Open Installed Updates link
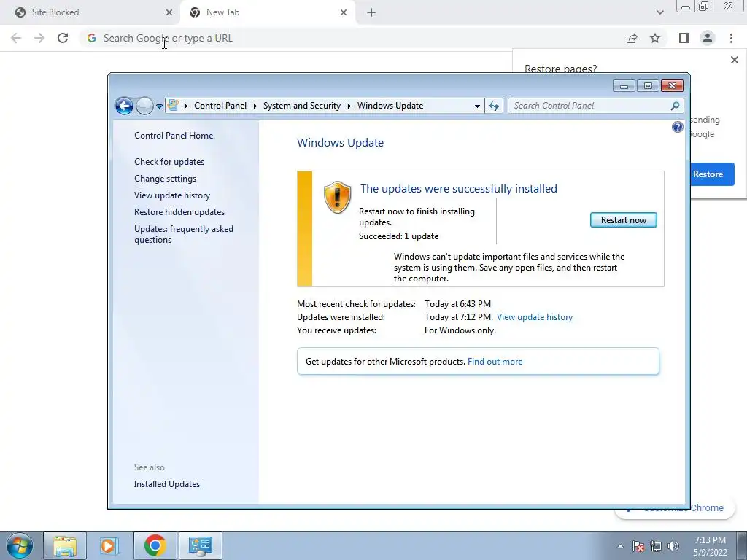 167,484
